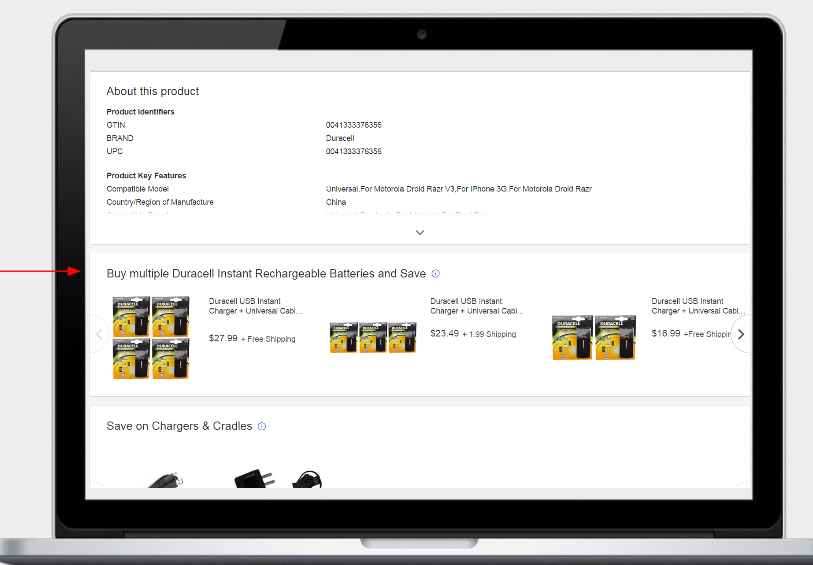Open the three-pack Duracell charger image
The width and height of the screenshot is (813, 565).
coord(373,337)
